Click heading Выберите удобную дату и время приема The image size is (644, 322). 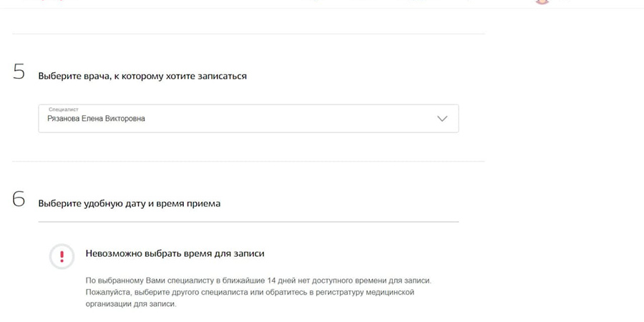129,203
